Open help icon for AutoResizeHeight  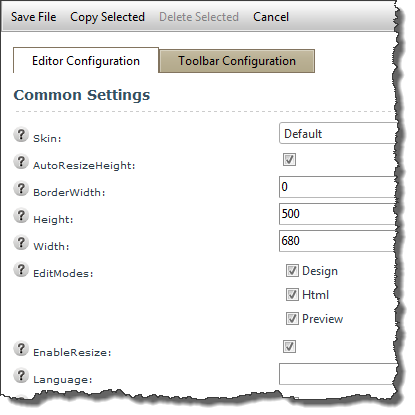(21, 162)
